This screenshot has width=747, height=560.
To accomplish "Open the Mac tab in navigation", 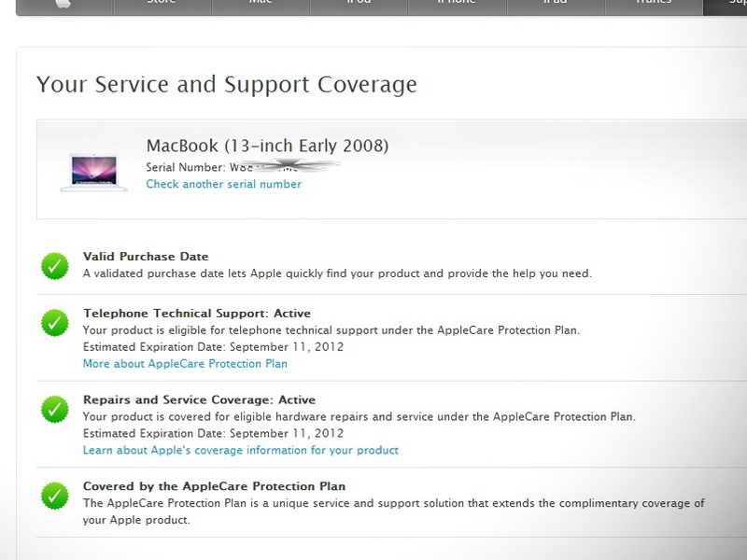I will point(261,5).
